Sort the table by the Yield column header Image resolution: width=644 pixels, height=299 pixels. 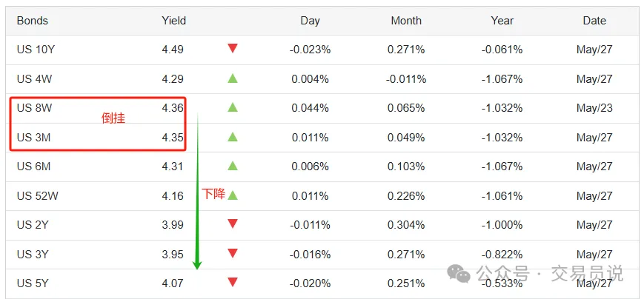[x=173, y=21]
